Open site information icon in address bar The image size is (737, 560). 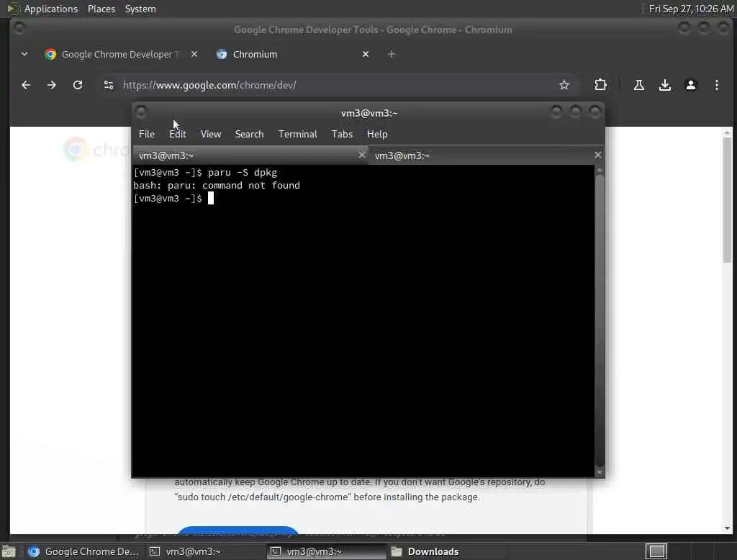tap(109, 85)
